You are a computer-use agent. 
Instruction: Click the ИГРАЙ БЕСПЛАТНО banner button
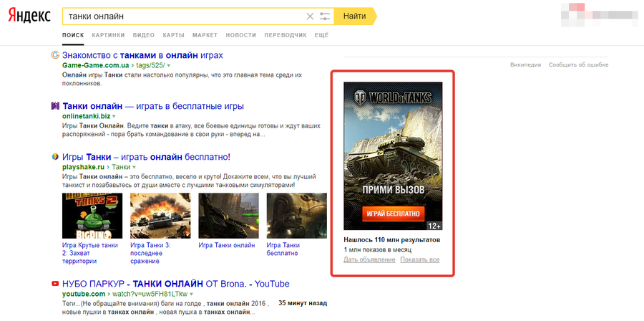(x=393, y=214)
